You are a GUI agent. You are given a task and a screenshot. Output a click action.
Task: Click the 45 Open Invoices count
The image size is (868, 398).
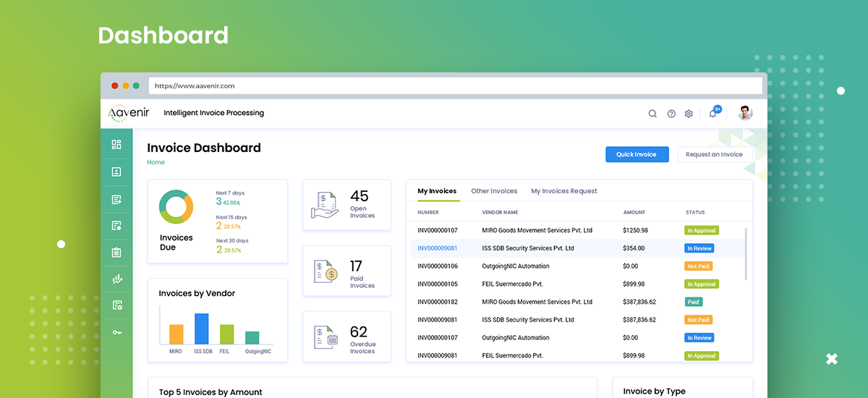click(x=359, y=196)
